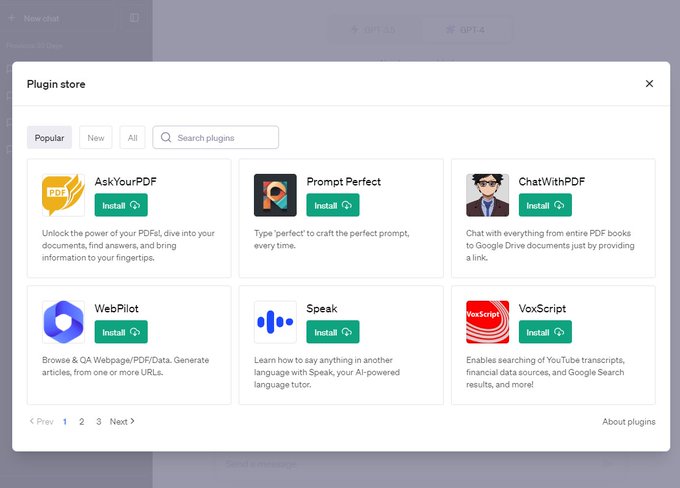Install the AskYourPDF plugin
Image resolution: width=680 pixels, height=488 pixels.
pos(121,205)
